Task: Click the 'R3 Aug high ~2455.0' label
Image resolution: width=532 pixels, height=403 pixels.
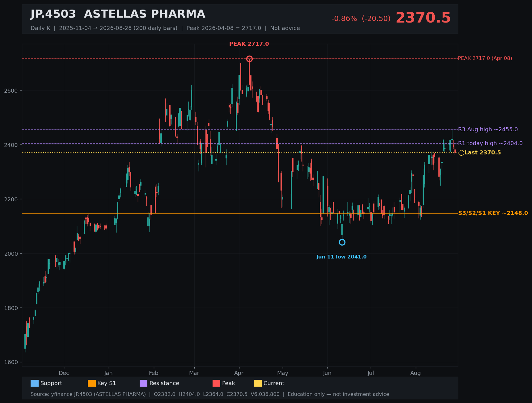Action: (488, 129)
